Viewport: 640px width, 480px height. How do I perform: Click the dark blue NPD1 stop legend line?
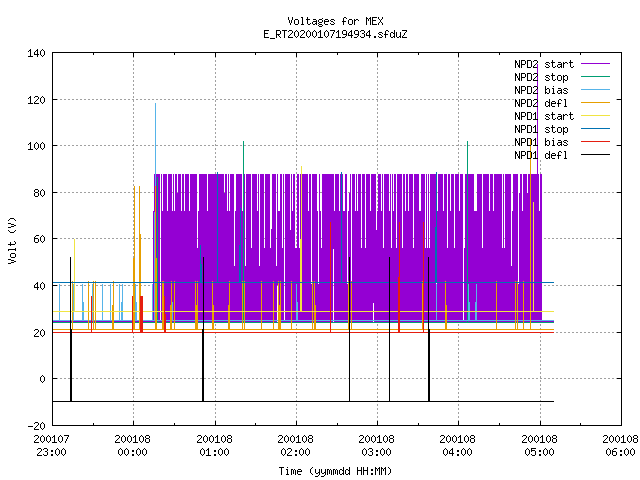[595, 129]
